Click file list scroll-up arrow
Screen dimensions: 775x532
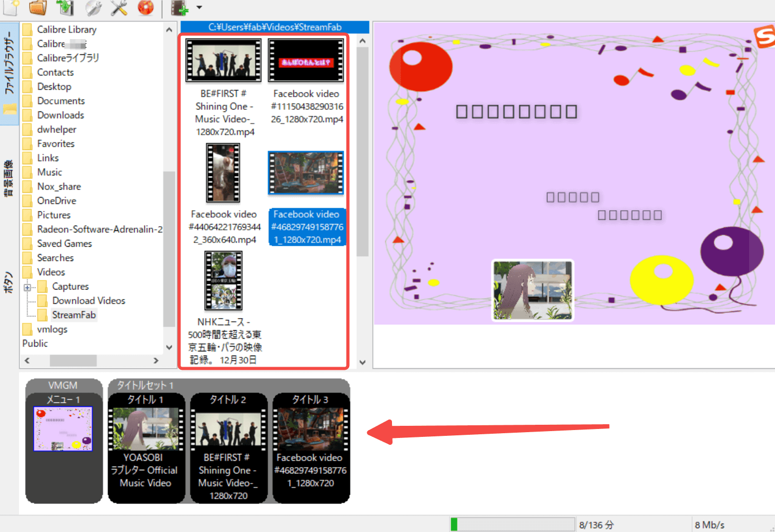coord(362,41)
